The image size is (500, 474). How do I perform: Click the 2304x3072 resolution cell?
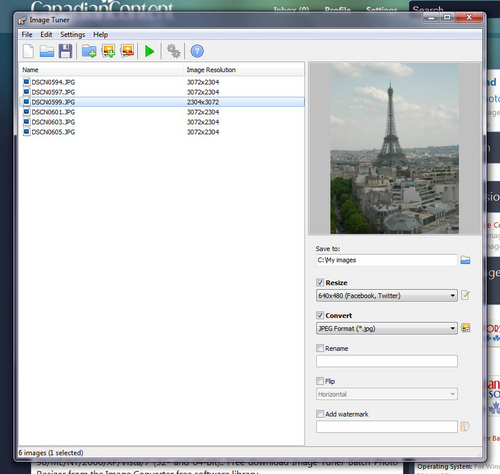203,102
